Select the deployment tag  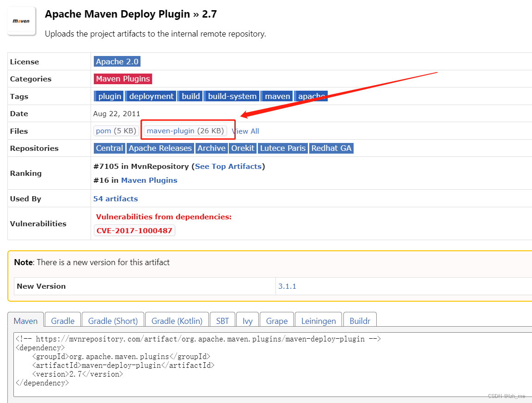pos(150,96)
